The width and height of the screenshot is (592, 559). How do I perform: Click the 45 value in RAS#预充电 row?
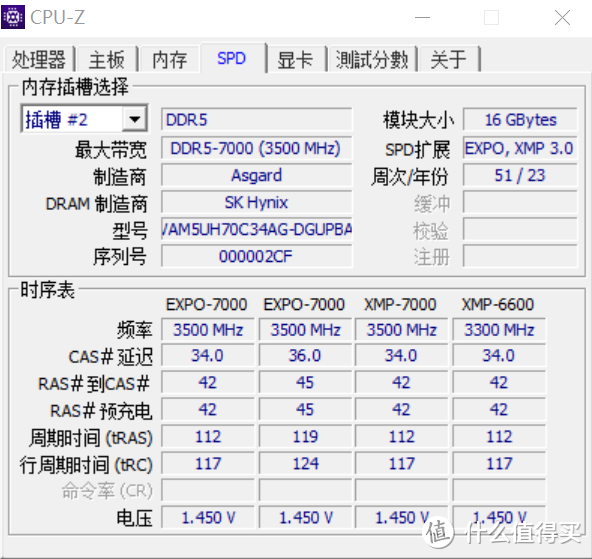pyautogui.click(x=305, y=410)
